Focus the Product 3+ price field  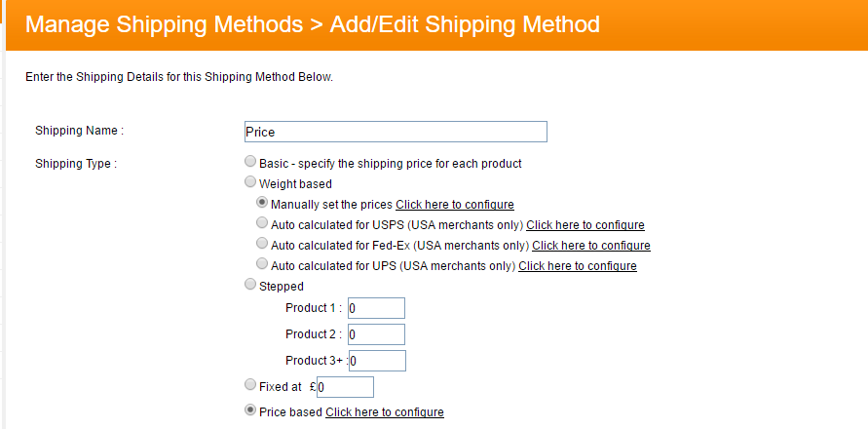coord(376,361)
